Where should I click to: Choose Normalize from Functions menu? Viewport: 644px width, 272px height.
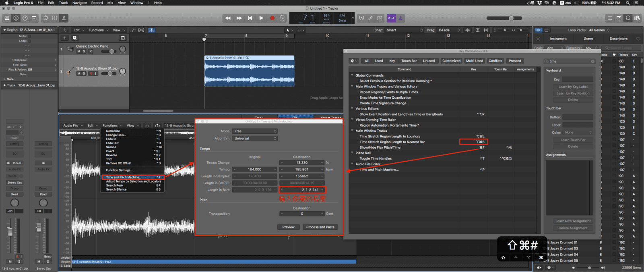click(133, 131)
